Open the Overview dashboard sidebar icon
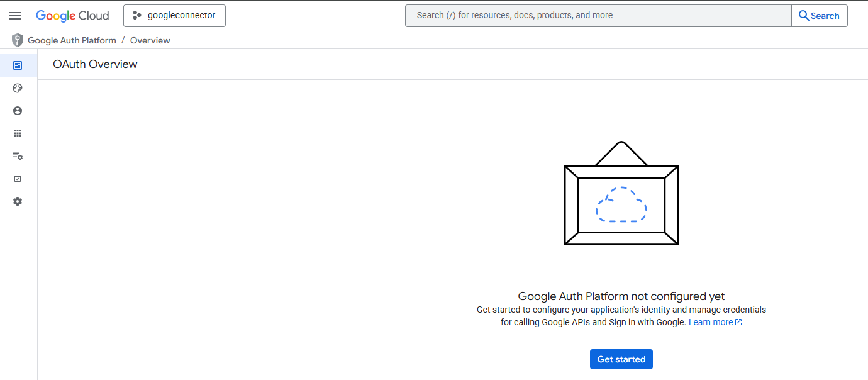 (18, 65)
